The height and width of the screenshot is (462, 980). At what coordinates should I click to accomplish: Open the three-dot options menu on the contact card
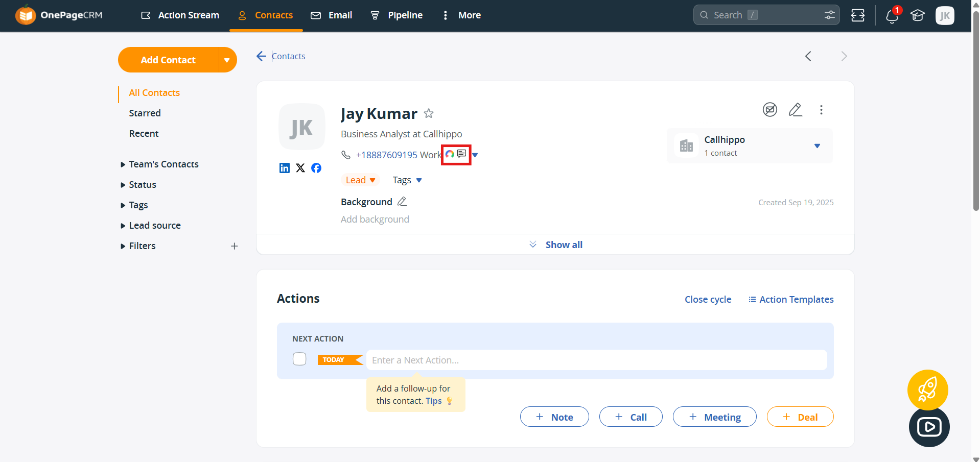(821, 110)
